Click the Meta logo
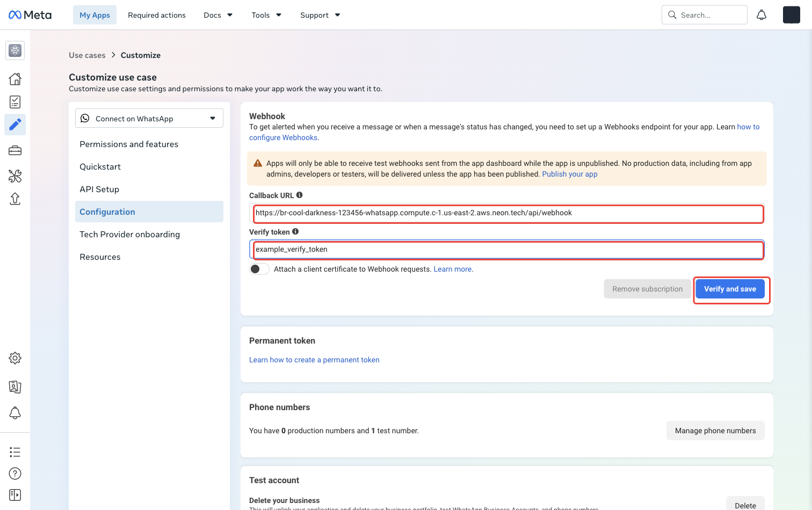Screen dimensions: 812x510 click(x=30, y=15)
